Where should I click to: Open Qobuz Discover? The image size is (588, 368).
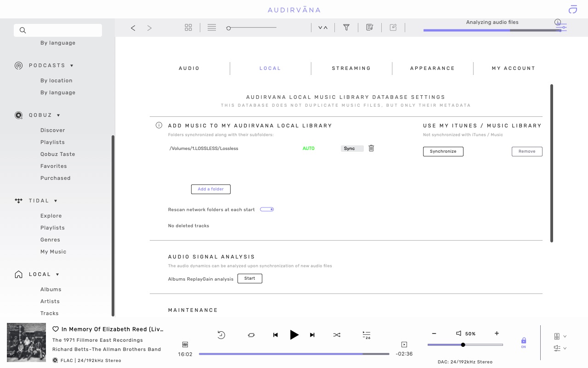(53, 130)
